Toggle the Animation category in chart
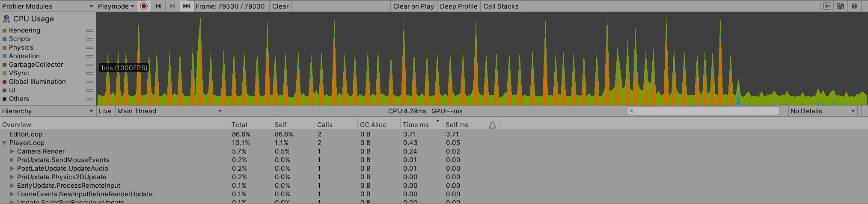The image size is (868, 204). click(x=4, y=56)
